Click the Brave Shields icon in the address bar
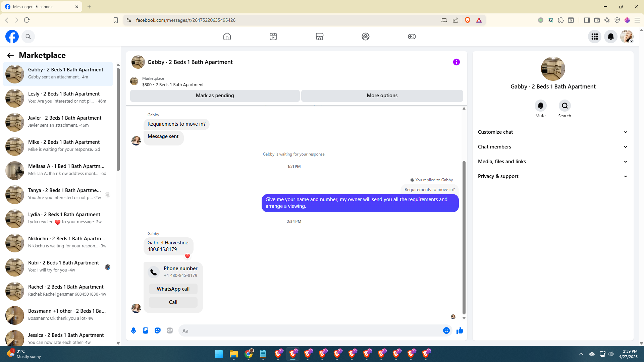The image size is (644, 362). [x=468, y=20]
